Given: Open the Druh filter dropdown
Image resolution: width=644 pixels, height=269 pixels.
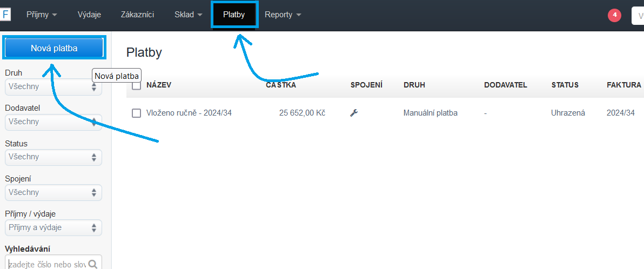Looking at the screenshot, I should tap(53, 86).
